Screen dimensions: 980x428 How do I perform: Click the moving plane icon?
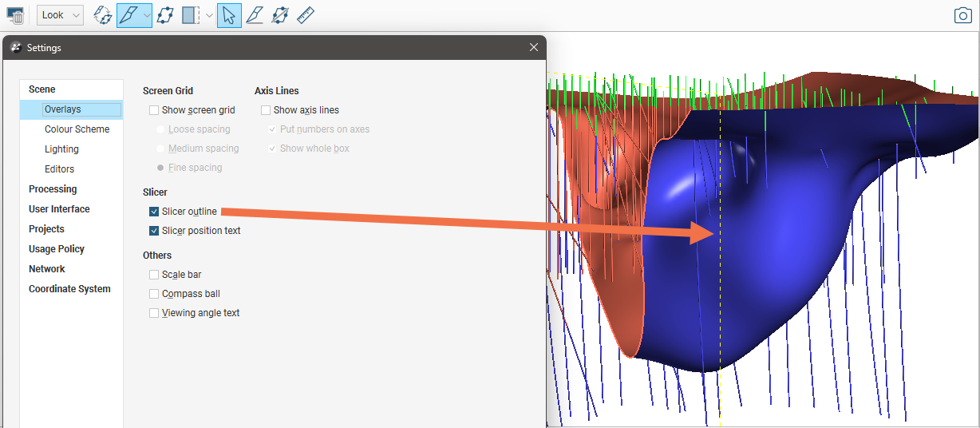coord(165,15)
